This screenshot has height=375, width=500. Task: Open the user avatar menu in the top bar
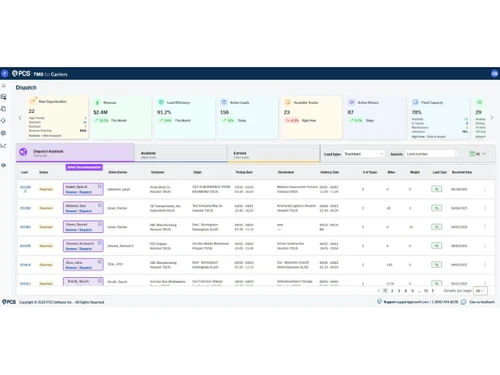click(495, 73)
